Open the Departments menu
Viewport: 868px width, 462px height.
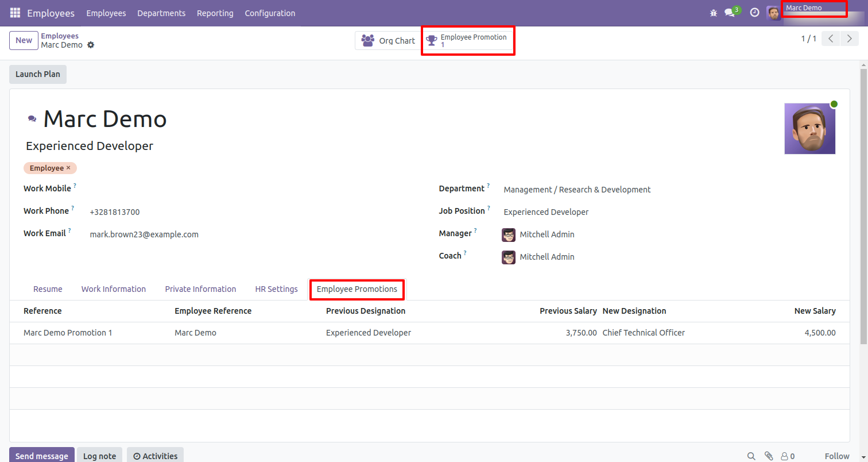click(161, 13)
